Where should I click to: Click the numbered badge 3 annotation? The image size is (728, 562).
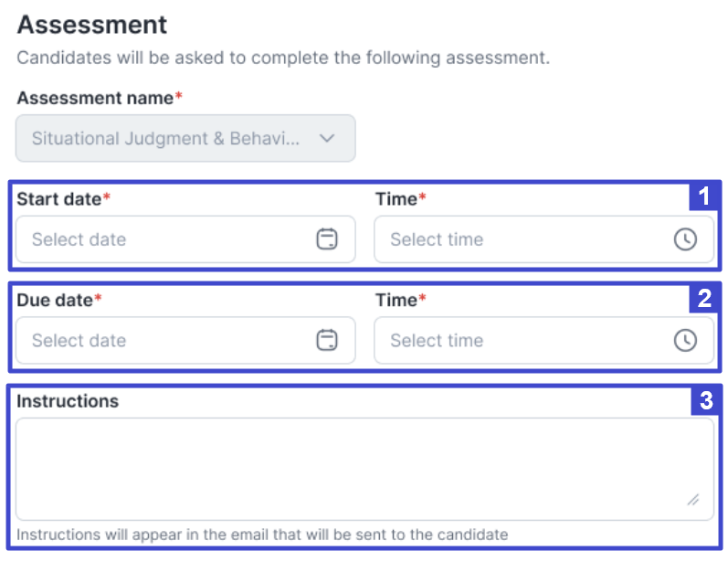703,399
